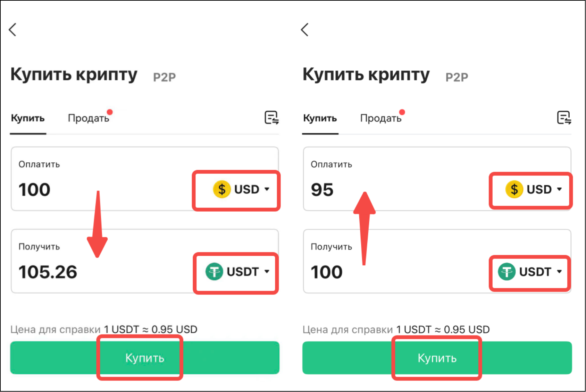Image resolution: width=586 pixels, height=392 pixels.
Task: Click green Tether icon in left panel
Action: (214, 272)
